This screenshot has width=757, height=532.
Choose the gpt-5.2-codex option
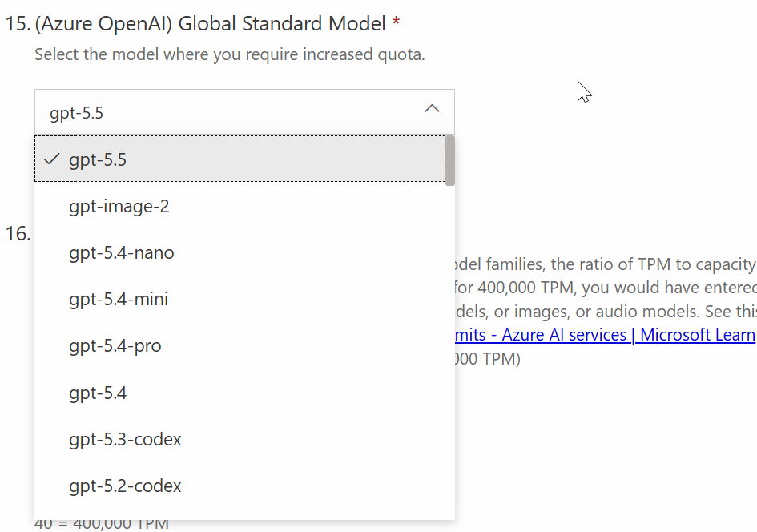coord(240,486)
